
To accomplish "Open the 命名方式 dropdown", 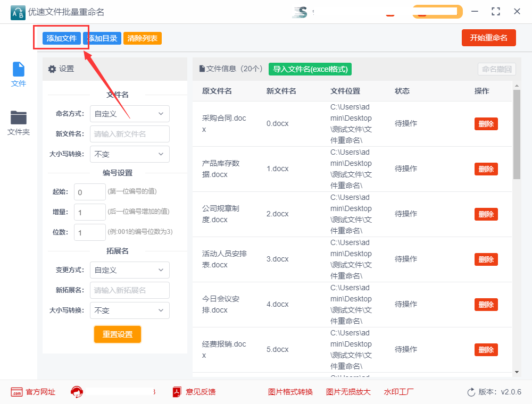I will 129,114.
